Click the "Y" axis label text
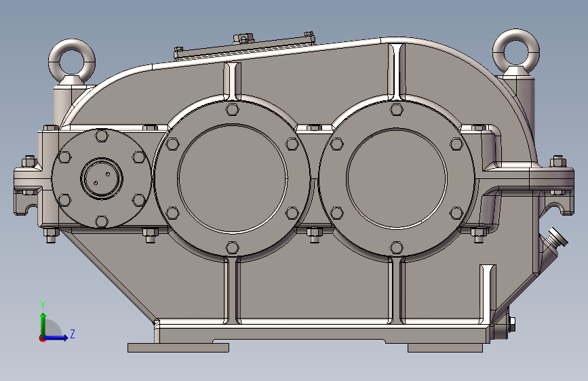 tap(43, 304)
